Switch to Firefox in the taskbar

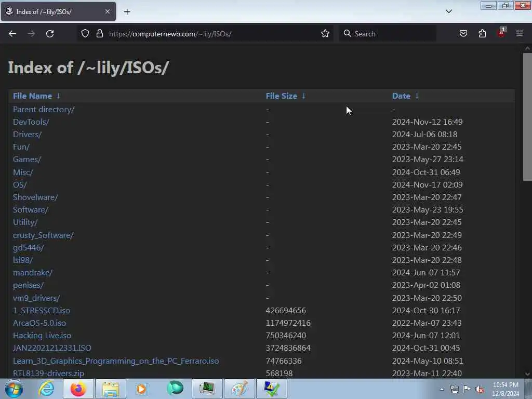pyautogui.click(x=78, y=389)
